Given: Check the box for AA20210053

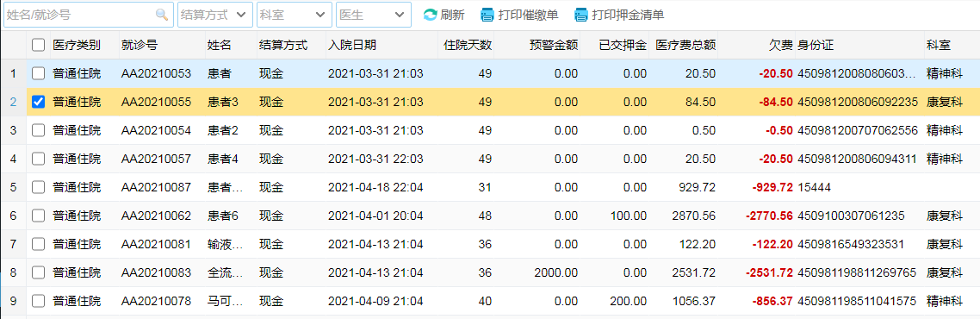Looking at the screenshot, I should click(38, 73).
